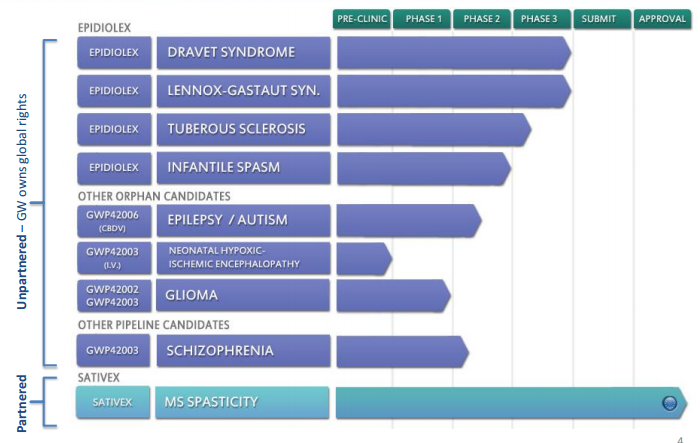Click the PRE-CLINIC stage header

coord(362,19)
